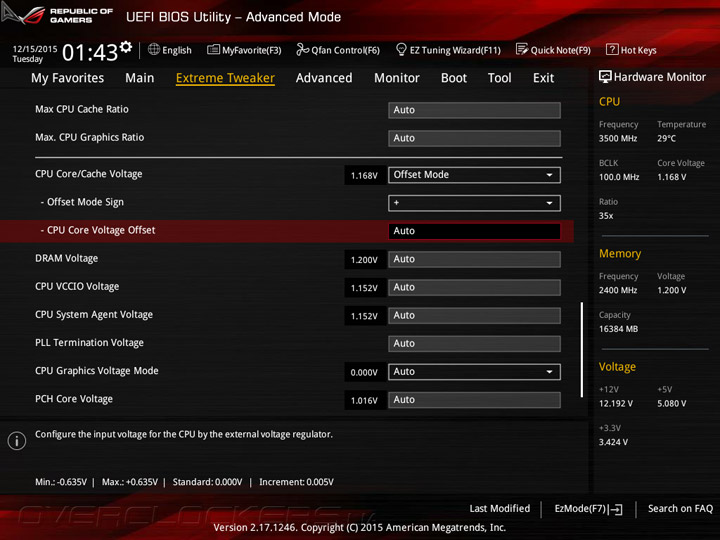Click the 16384 MB capacity value
The height and width of the screenshot is (540, 720).
pyautogui.click(x=619, y=329)
